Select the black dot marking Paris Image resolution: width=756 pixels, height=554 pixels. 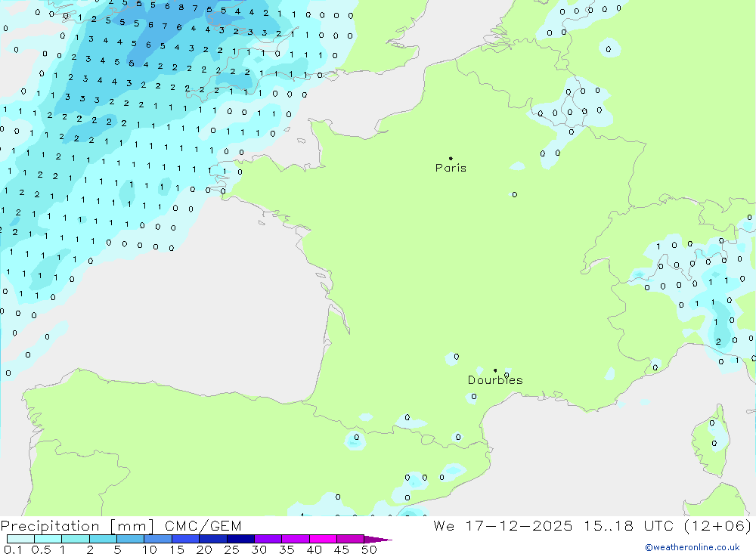[451, 158]
